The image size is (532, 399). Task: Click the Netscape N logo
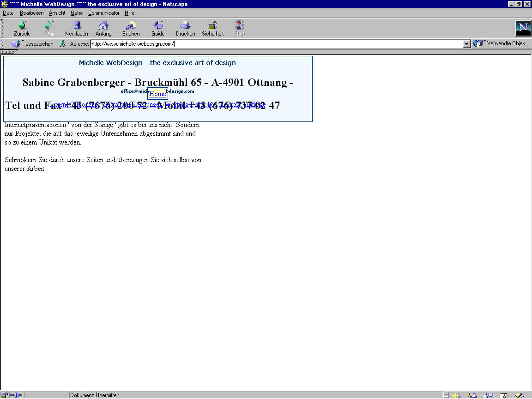(523, 28)
